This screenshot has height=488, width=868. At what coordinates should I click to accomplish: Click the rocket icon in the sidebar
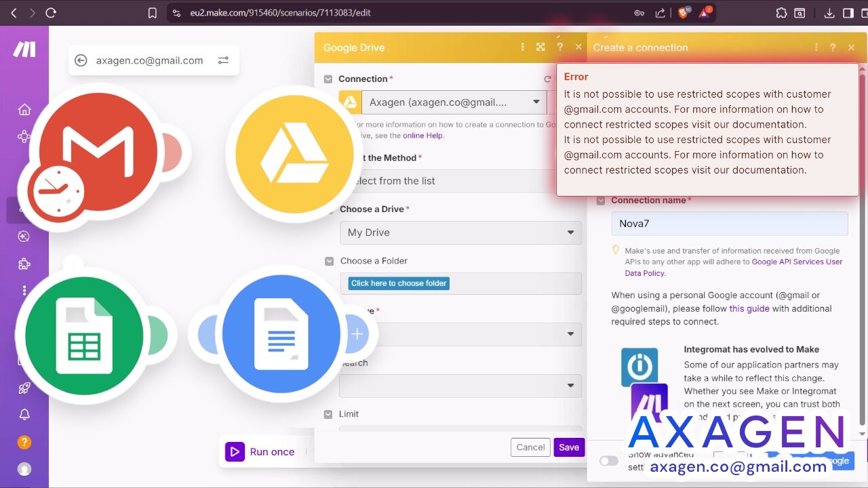tap(24, 388)
